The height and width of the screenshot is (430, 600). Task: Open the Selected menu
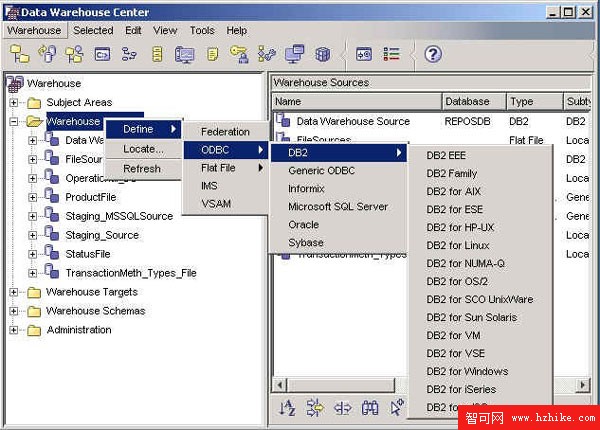(93, 30)
